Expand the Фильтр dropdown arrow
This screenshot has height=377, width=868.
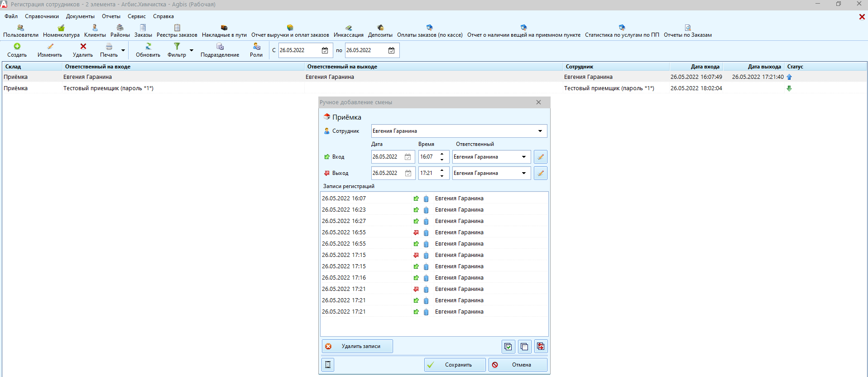192,50
